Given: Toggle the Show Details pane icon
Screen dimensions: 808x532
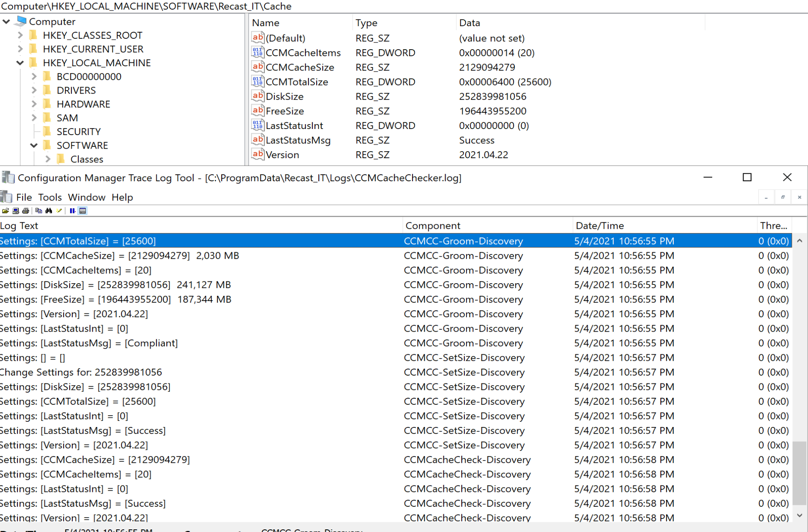Looking at the screenshot, I should [x=83, y=211].
